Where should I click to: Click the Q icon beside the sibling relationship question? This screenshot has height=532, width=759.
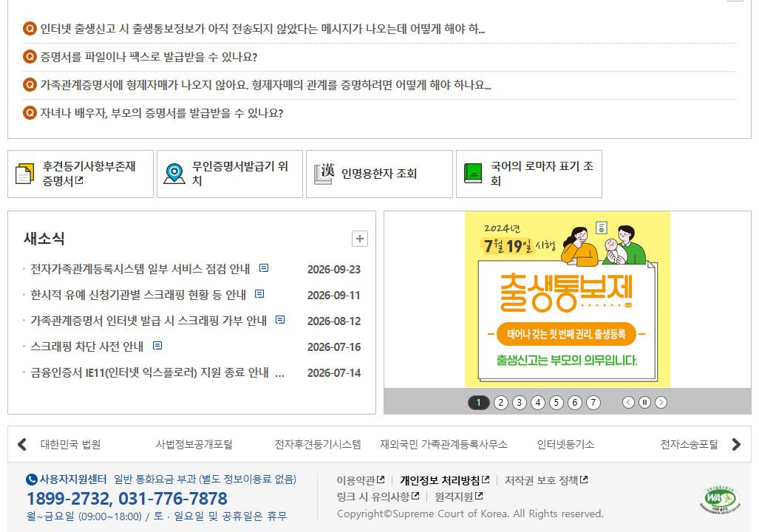coord(30,85)
